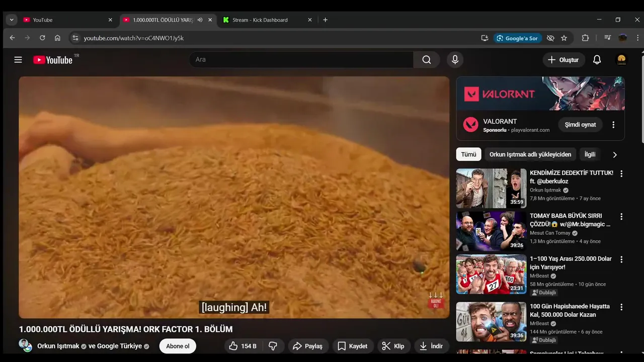Open the browser extensions puzzle icon
This screenshot has height=362, width=644.
click(585, 38)
